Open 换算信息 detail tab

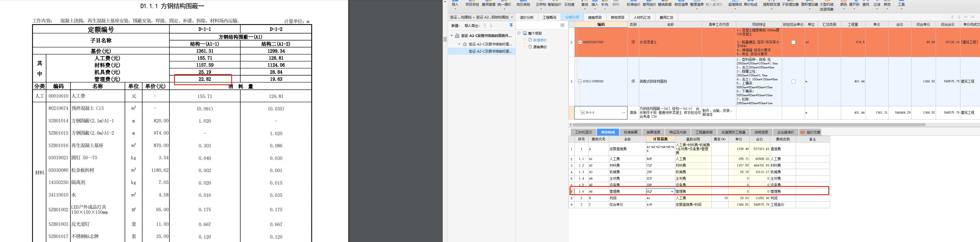pyautogui.click(x=653, y=132)
